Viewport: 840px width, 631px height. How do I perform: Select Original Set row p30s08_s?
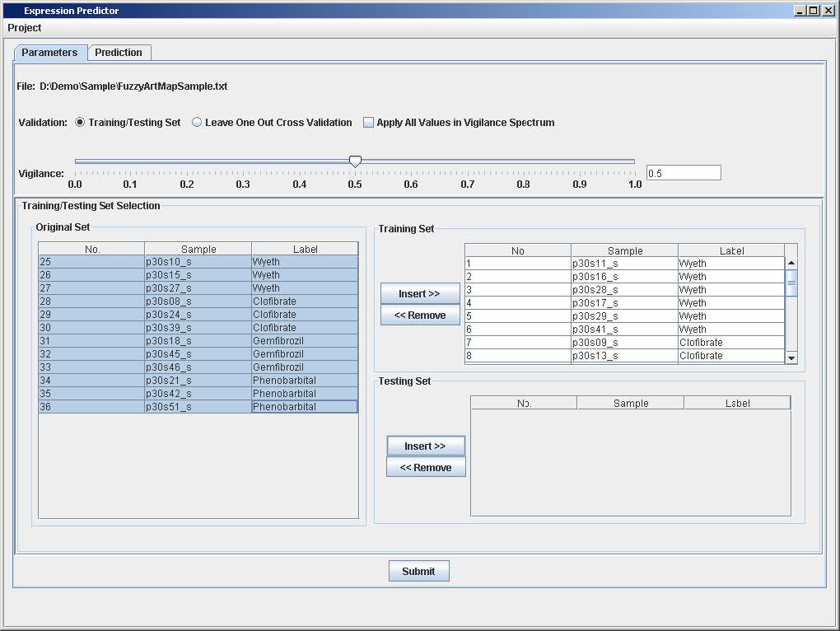(198, 301)
